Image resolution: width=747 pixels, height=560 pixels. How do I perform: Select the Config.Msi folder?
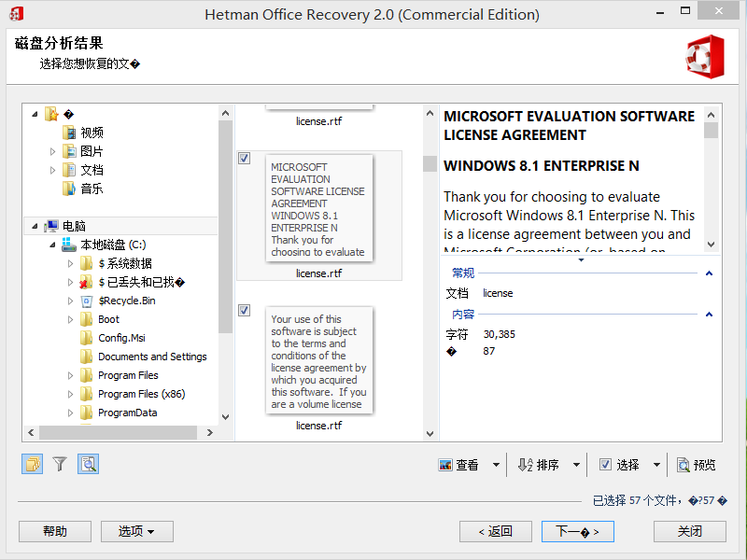(x=112, y=338)
